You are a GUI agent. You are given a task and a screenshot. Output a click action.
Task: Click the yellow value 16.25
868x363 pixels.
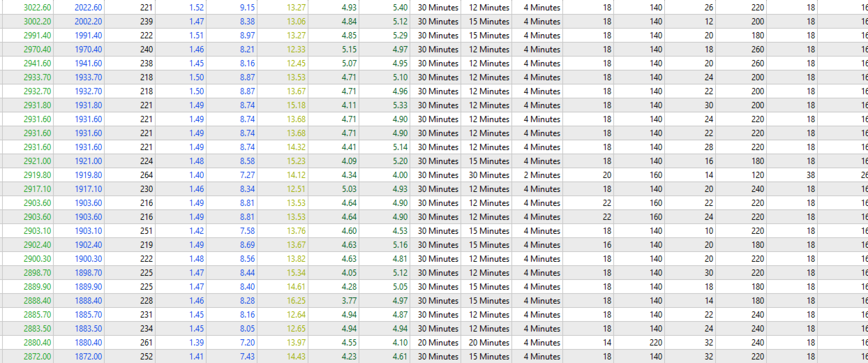[296, 301]
